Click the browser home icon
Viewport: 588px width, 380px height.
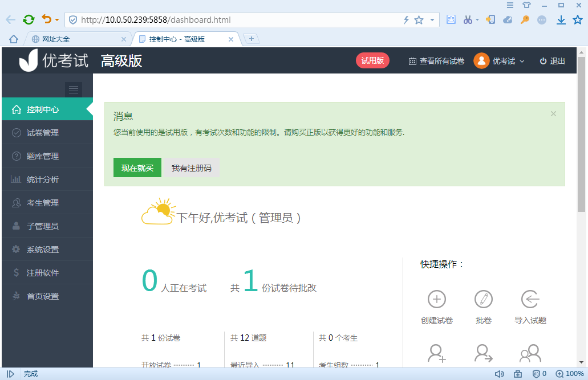pyautogui.click(x=14, y=39)
